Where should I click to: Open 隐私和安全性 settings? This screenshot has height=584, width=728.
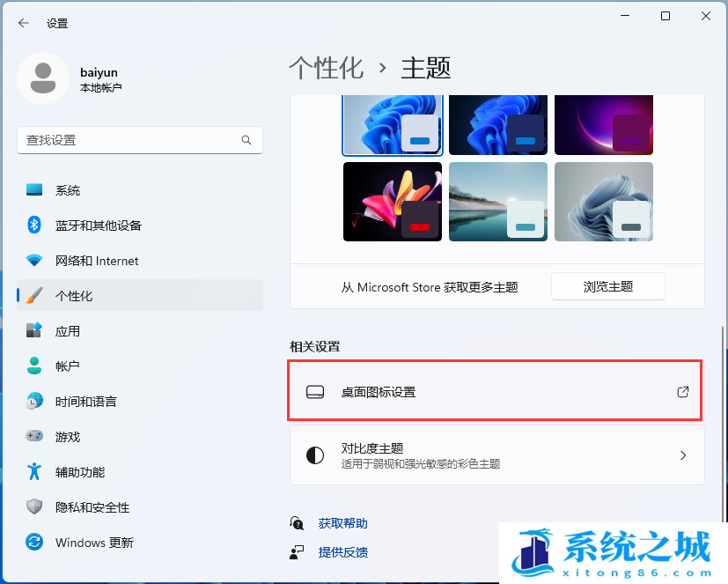[x=92, y=507]
